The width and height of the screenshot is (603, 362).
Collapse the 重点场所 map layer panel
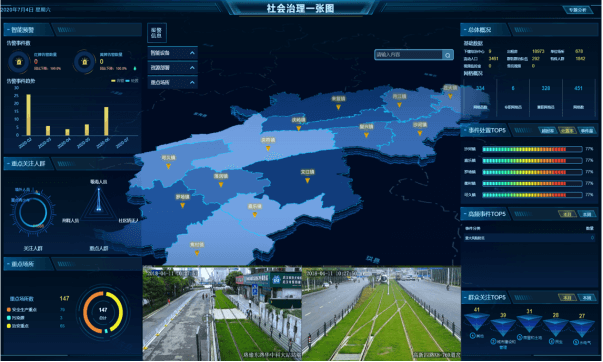[x=192, y=82]
